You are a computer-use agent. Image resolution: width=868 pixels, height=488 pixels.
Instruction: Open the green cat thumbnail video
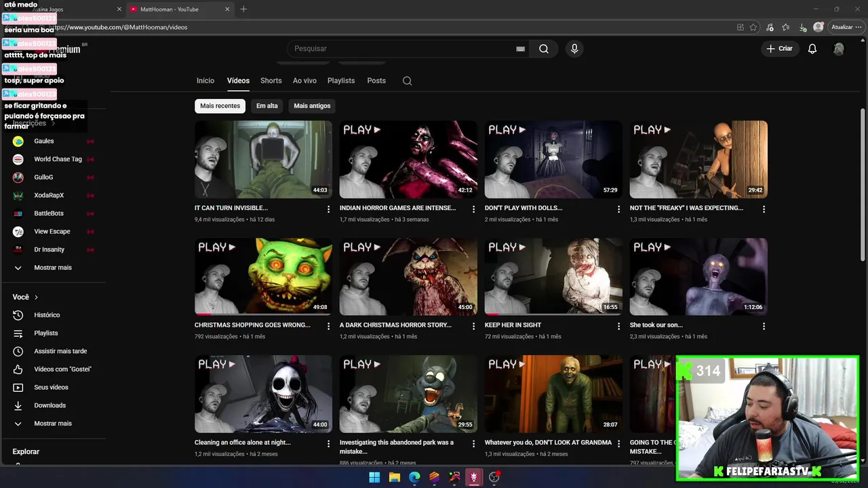(263, 277)
